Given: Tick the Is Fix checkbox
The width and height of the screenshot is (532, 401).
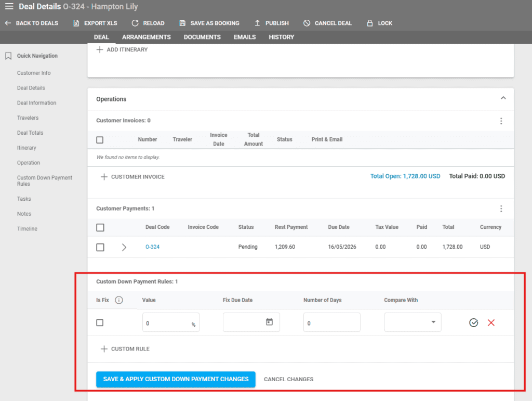Looking at the screenshot, I should coord(100,323).
